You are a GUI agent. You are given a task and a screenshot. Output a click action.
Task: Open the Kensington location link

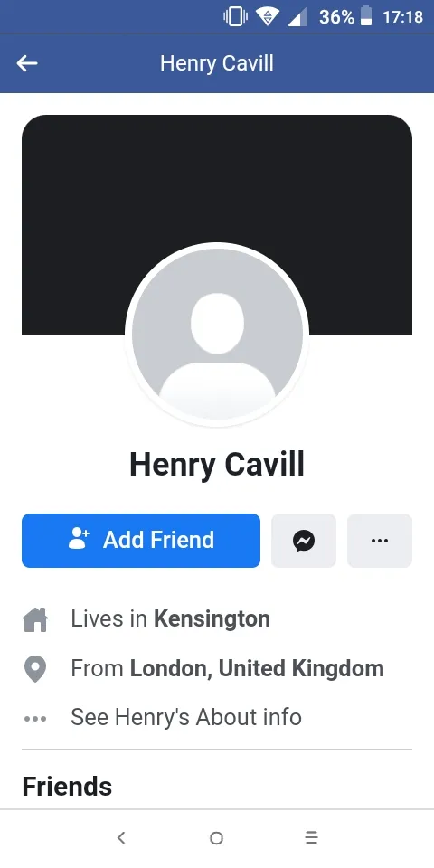[212, 618]
